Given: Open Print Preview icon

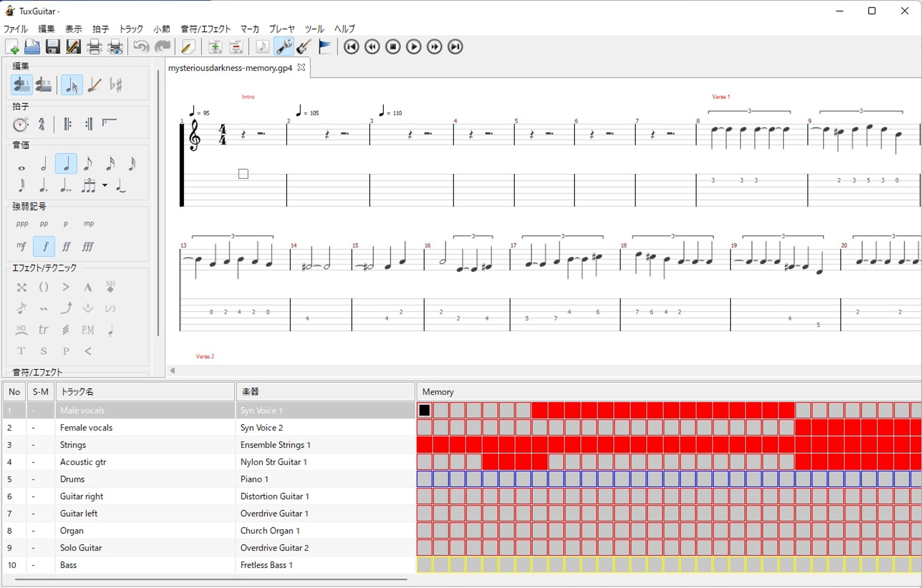Looking at the screenshot, I should click(115, 47).
